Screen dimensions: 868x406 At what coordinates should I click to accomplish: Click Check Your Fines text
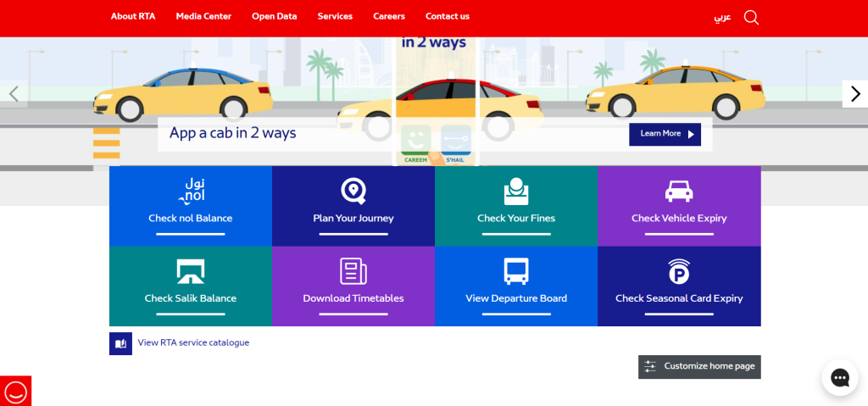tap(516, 218)
